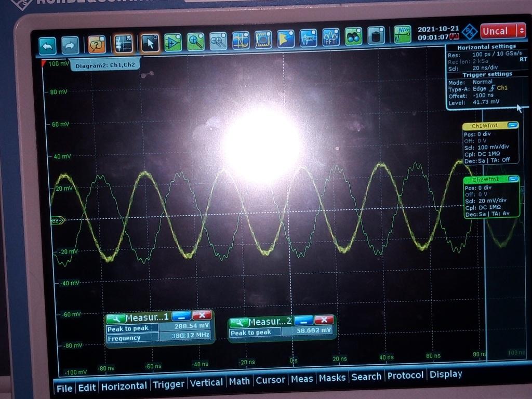This screenshot has width=532, height=399.
Task: Open the File menu
Action: (x=64, y=388)
